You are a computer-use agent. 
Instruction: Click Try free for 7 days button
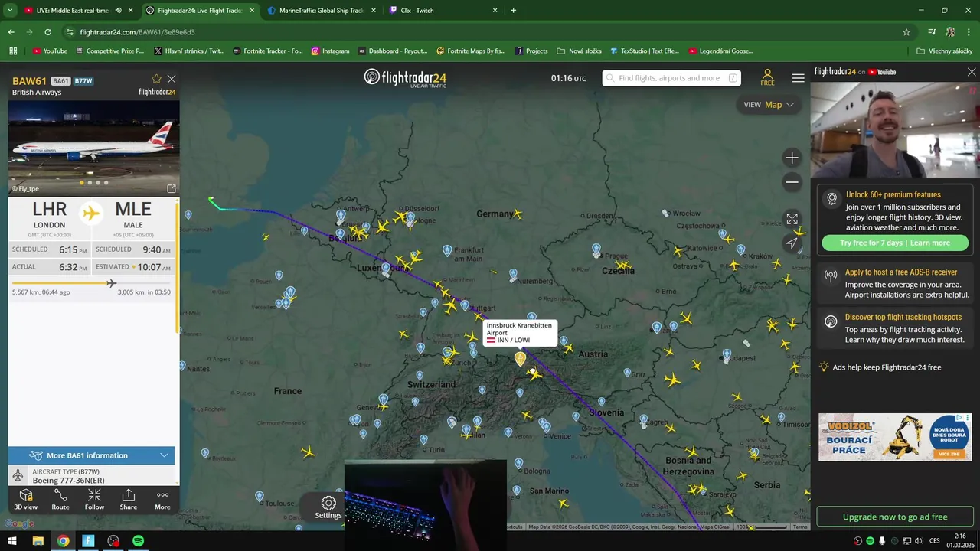click(895, 243)
